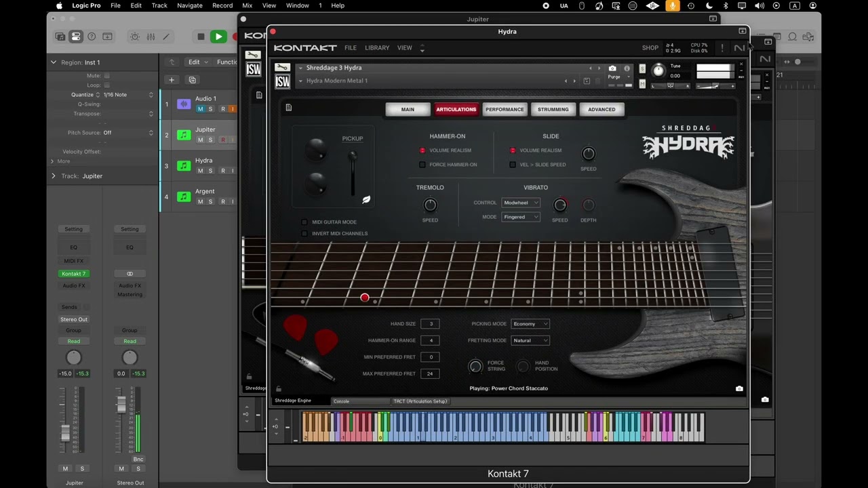This screenshot has height=488, width=868.
Task: Open the instrument info icon
Action: 627,68
